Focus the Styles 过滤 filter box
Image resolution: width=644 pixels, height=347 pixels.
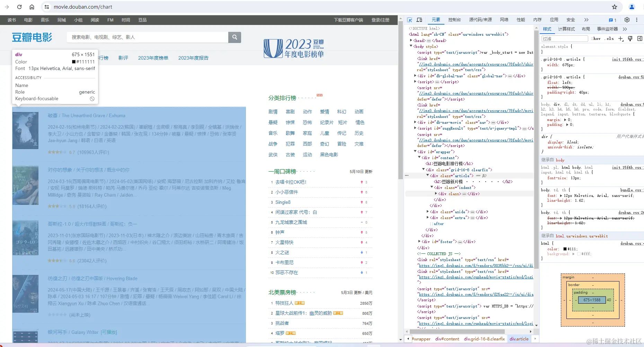(x=565, y=38)
